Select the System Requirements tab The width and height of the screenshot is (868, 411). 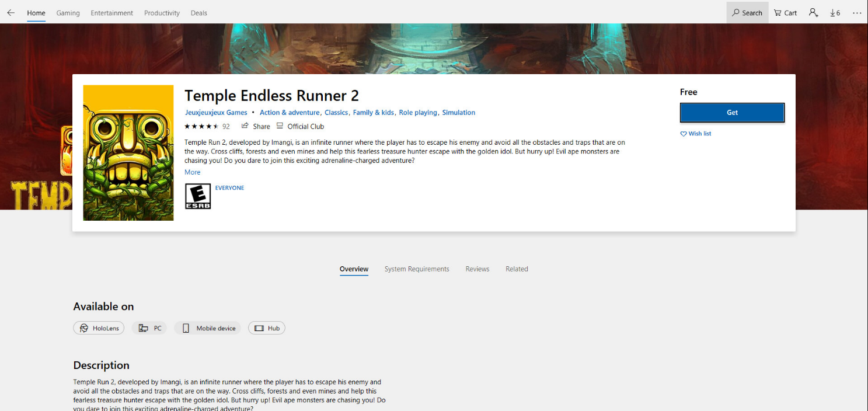tap(417, 269)
